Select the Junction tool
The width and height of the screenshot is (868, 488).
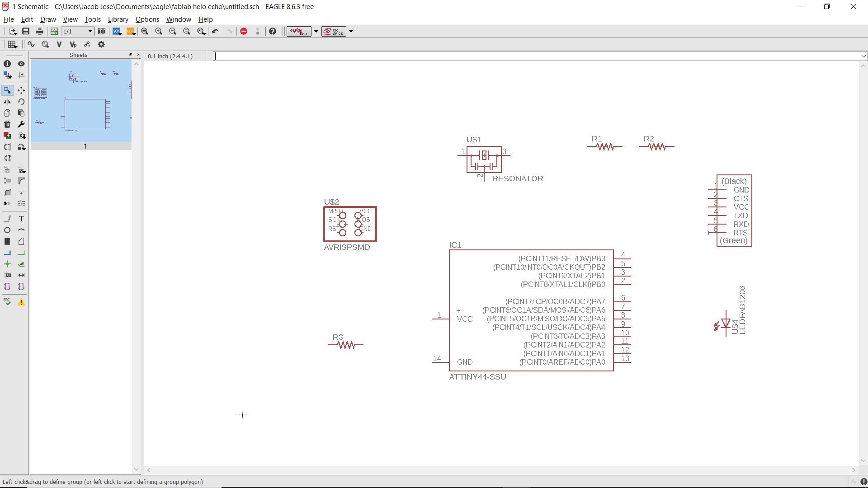pos(7,264)
